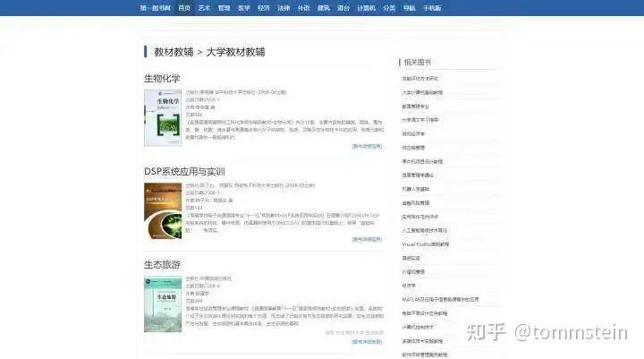Click the 大学教材教辅 breadcrumb link
644x359 pixels.
[x=235, y=52]
